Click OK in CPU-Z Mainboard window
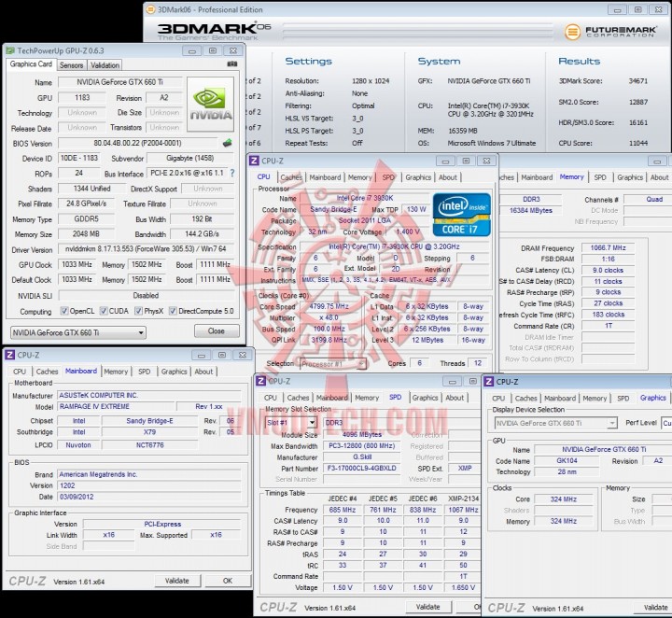The height and width of the screenshot is (618, 672). point(228,581)
